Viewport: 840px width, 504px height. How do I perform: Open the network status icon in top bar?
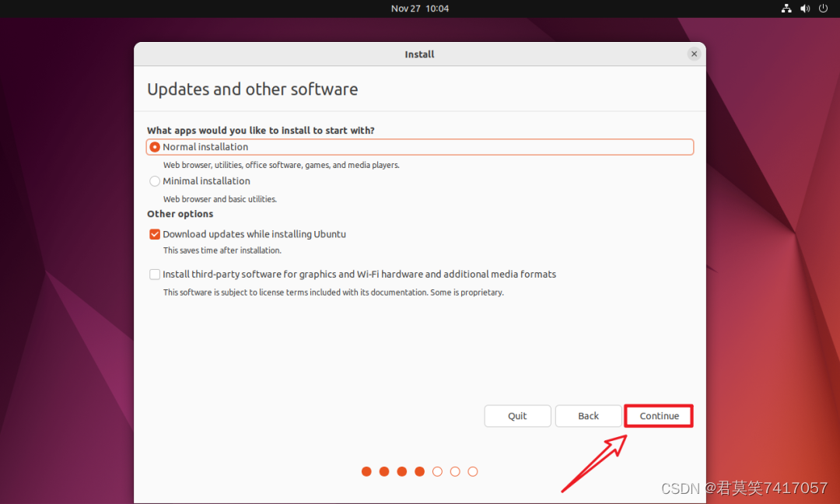click(x=786, y=9)
